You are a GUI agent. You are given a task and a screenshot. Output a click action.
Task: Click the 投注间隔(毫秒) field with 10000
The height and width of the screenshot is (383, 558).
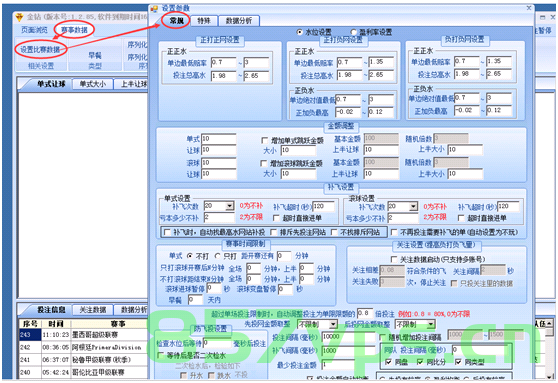(348, 337)
